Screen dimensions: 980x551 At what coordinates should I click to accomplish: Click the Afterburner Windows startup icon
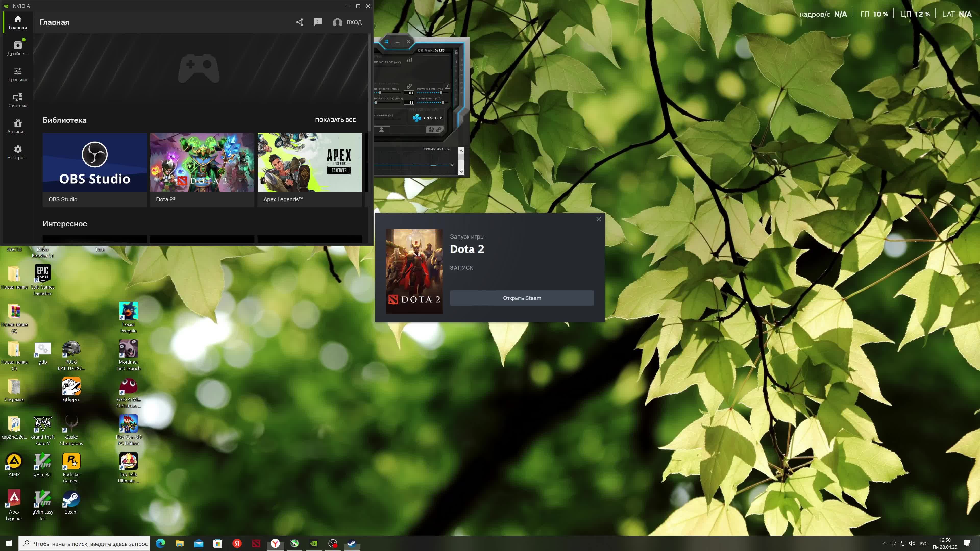387,42
